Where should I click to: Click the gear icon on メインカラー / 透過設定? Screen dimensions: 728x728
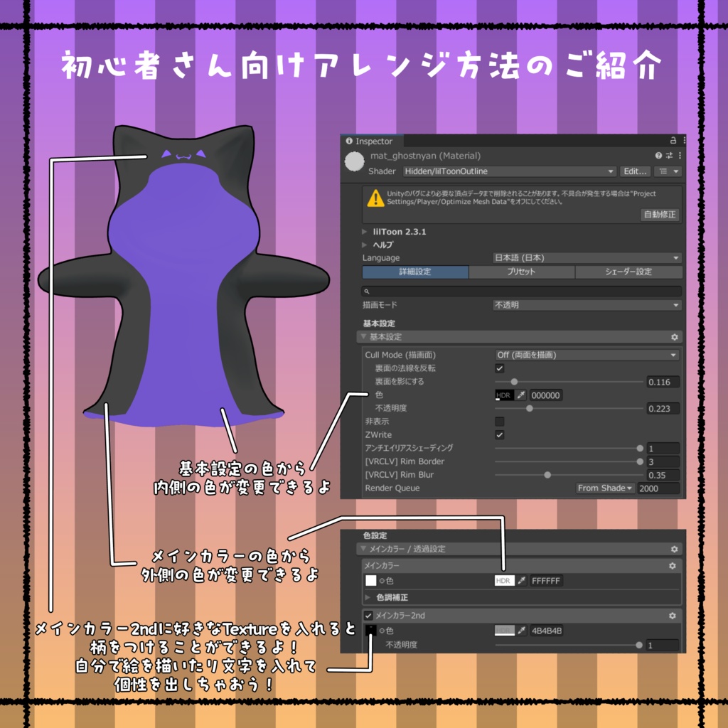(x=674, y=549)
